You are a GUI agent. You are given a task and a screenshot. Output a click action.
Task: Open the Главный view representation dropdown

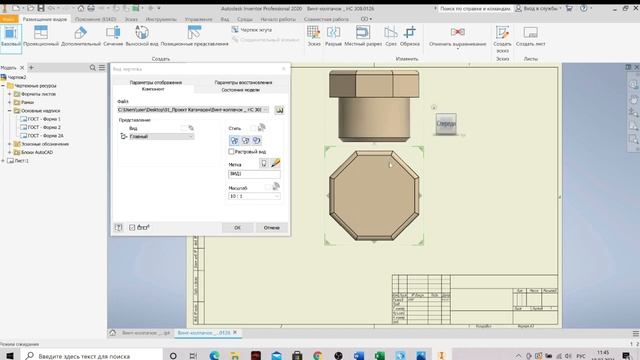[x=162, y=136]
